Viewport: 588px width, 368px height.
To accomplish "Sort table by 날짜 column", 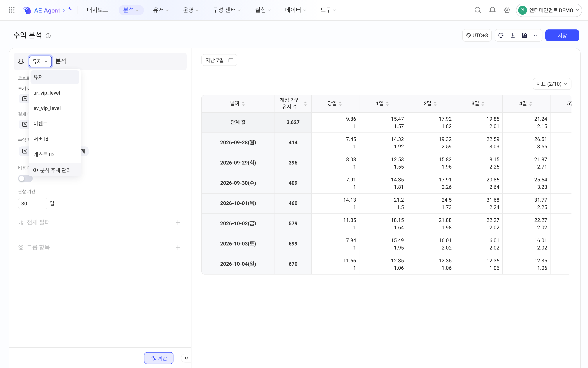I will [x=243, y=104].
